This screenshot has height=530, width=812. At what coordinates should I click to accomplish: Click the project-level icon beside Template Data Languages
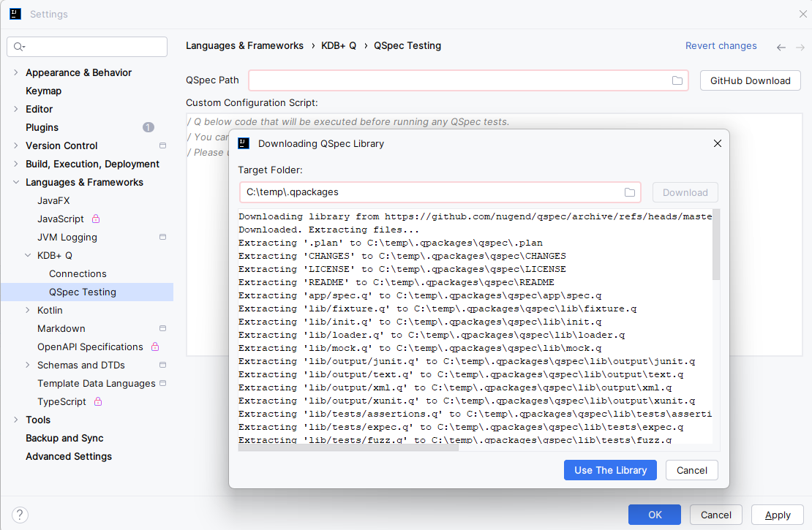162,383
